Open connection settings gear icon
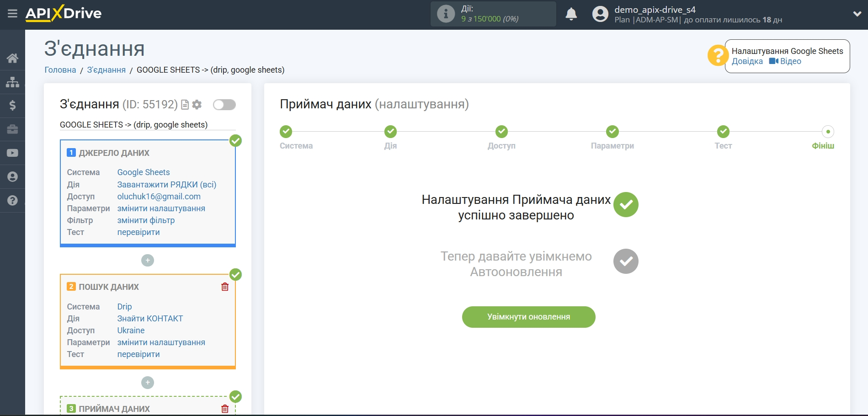 (197, 105)
